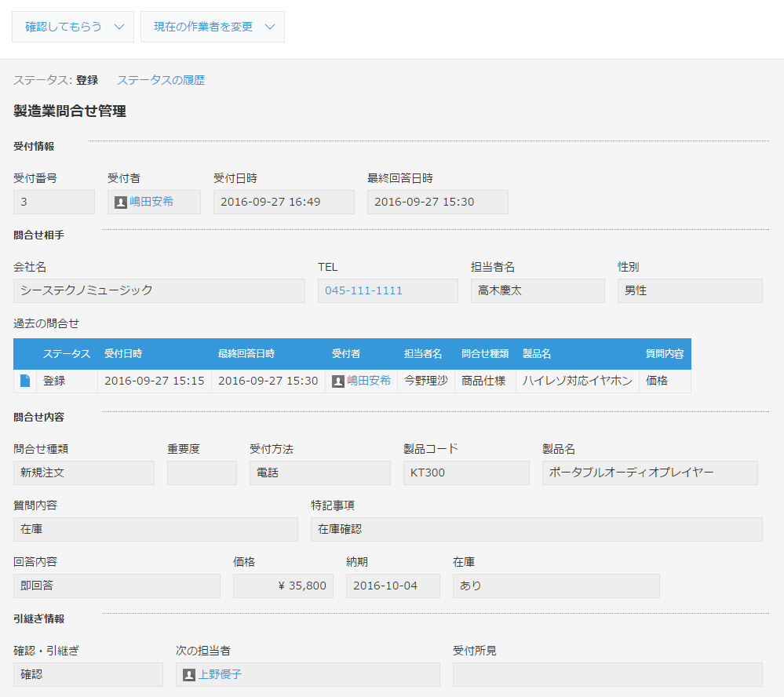Click the 問合せ種類 value 新規注文
Screen dimensions: 784x697
click(x=84, y=473)
